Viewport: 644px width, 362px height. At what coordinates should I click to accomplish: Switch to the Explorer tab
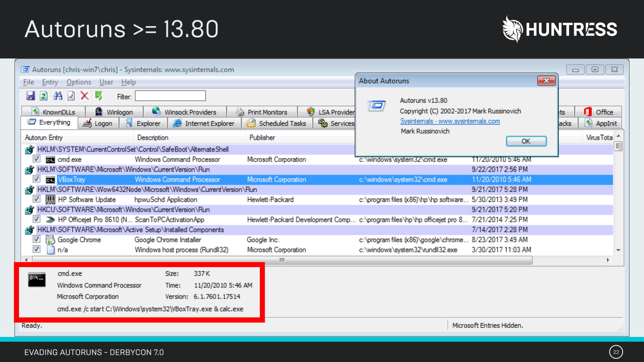(143, 123)
